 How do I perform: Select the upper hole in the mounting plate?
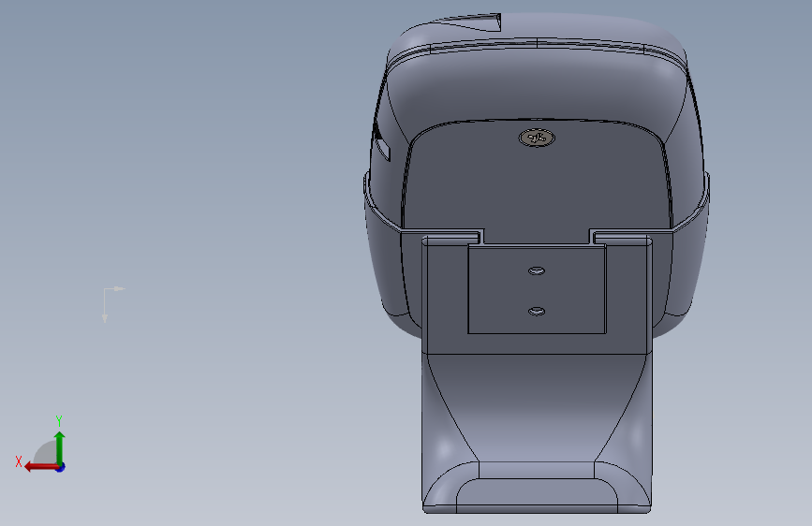(x=537, y=270)
